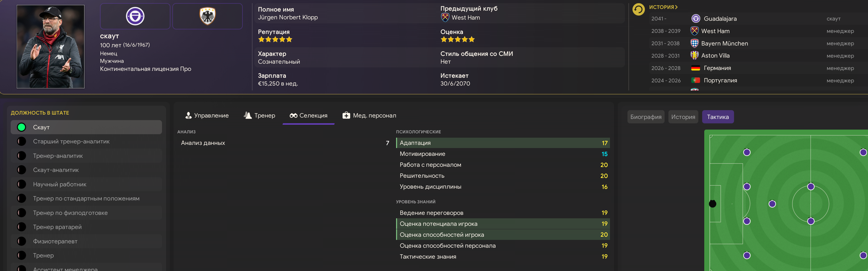Click the goalkeeper dot on tactics pitch
868x271 pixels.
pyautogui.click(x=713, y=204)
